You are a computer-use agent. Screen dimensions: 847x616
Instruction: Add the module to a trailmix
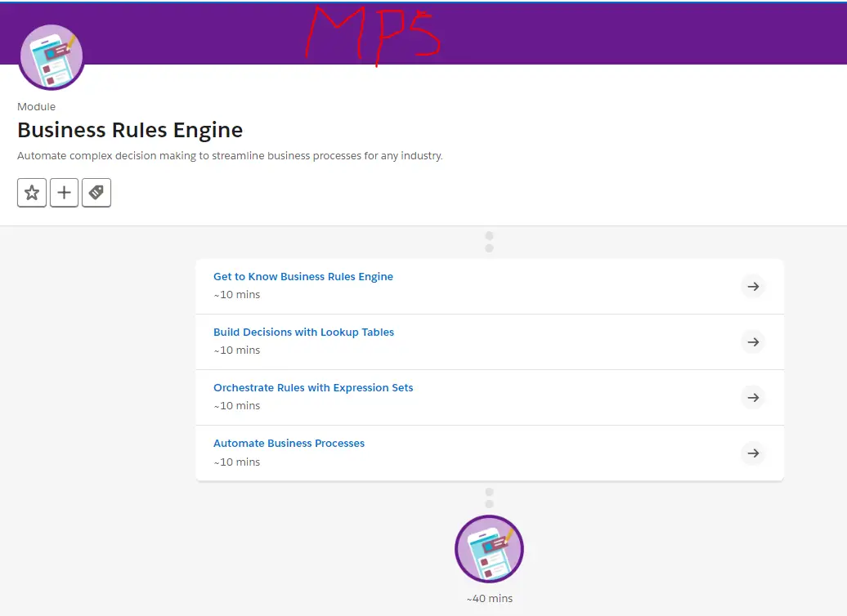(x=64, y=193)
